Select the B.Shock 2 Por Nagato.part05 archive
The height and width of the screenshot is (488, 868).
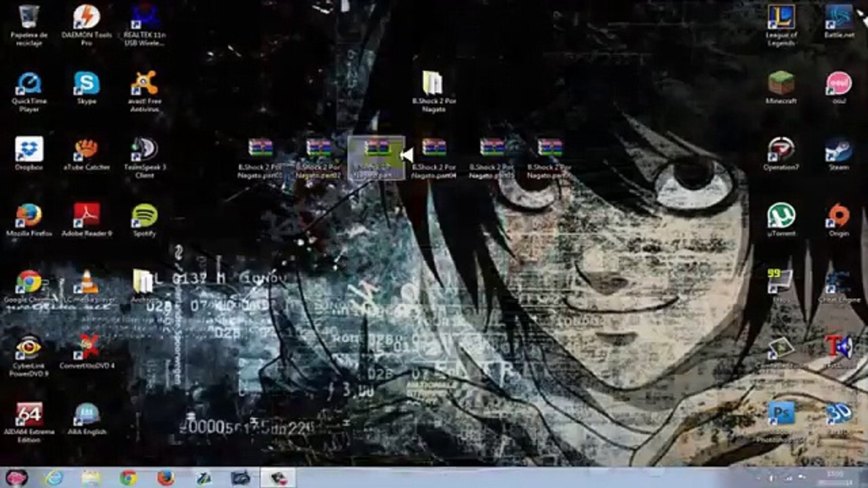coord(492,159)
